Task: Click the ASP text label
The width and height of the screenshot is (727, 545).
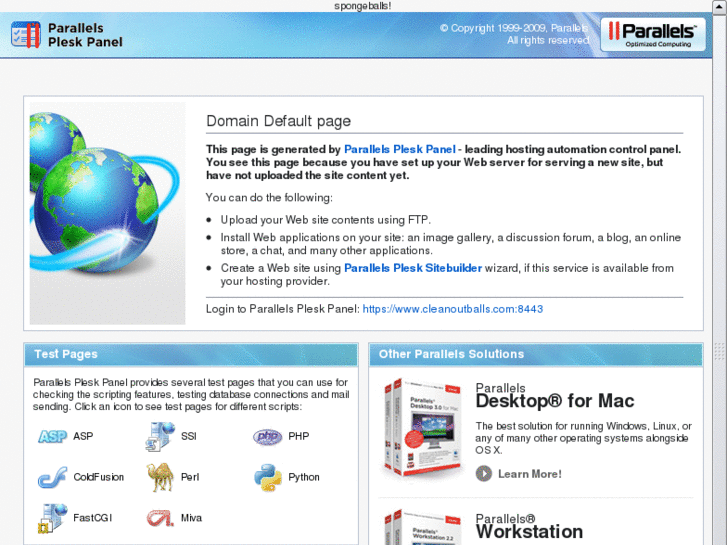Action: pos(83,436)
